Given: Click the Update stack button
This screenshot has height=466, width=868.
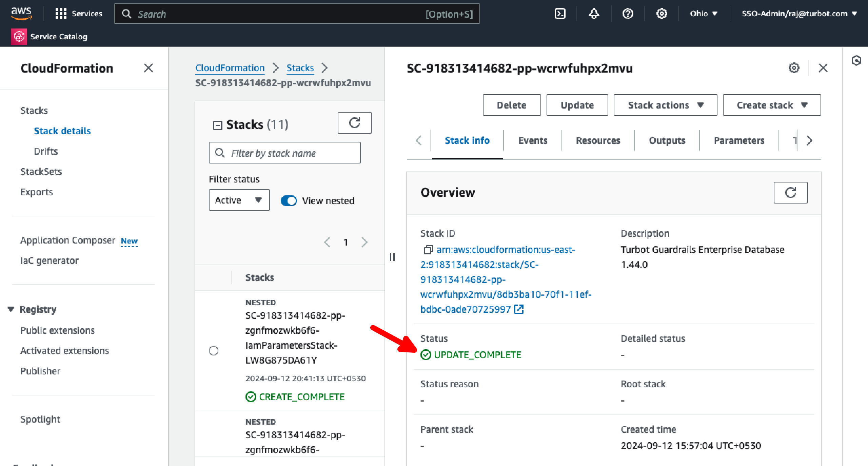Looking at the screenshot, I should click(x=577, y=105).
